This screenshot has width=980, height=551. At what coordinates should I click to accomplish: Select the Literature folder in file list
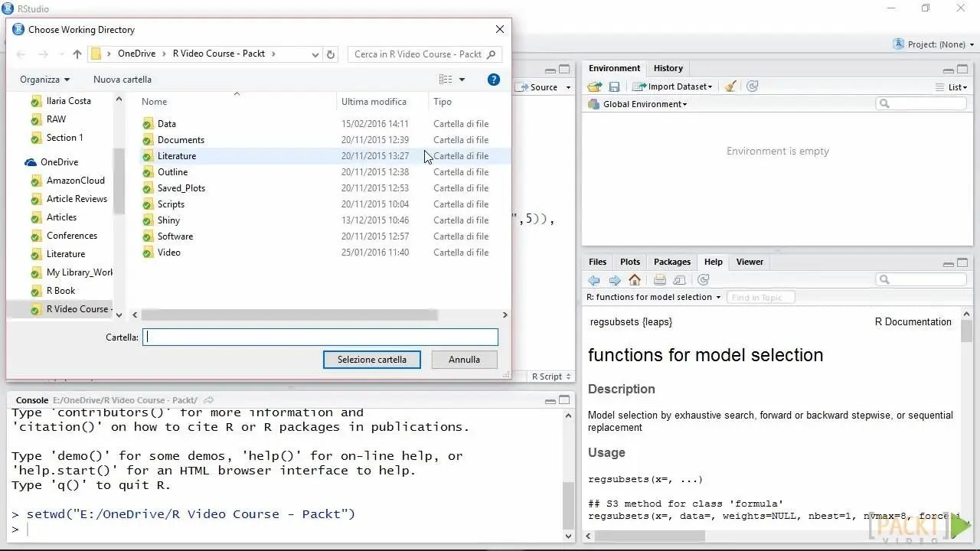177,156
